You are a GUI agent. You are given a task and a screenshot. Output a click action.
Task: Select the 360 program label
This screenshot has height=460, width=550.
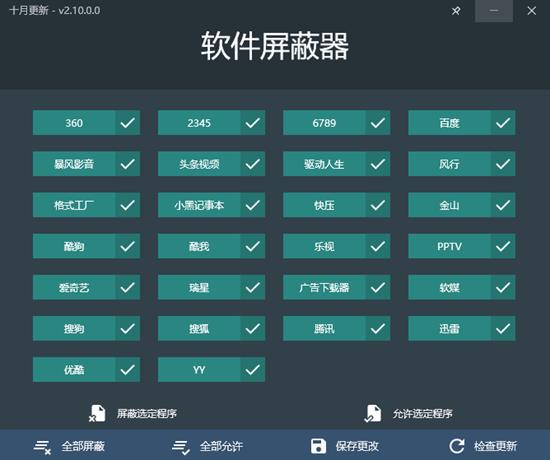[x=74, y=123]
